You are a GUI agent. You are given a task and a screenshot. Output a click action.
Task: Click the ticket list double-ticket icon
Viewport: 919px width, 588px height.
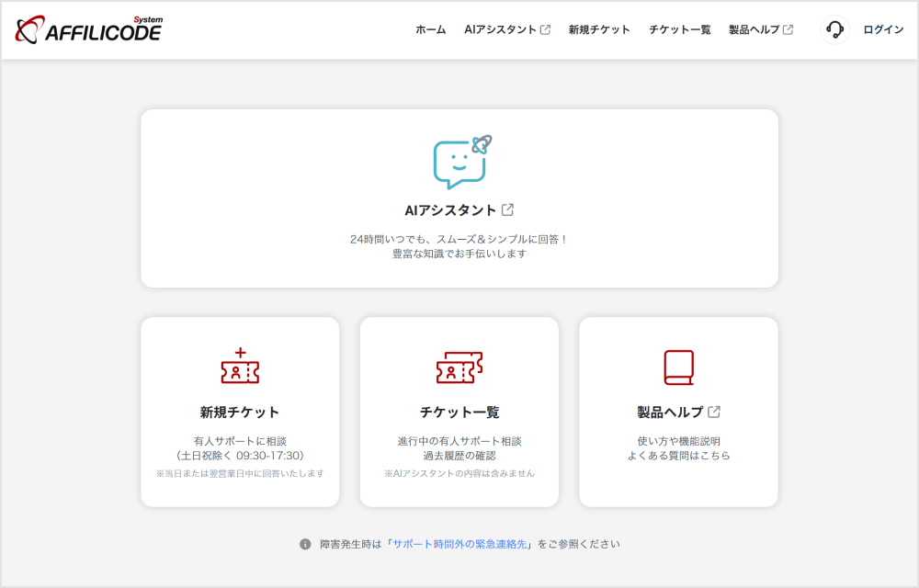pos(459,367)
